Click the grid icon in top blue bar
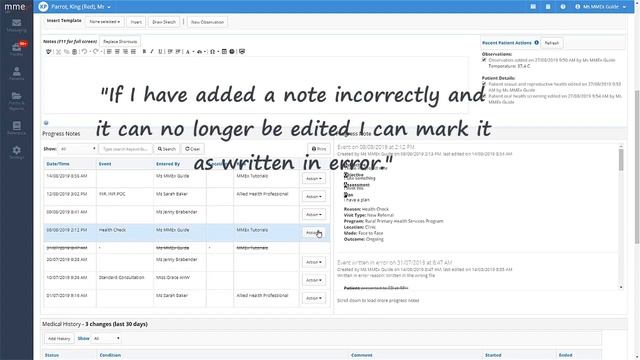 533,7
